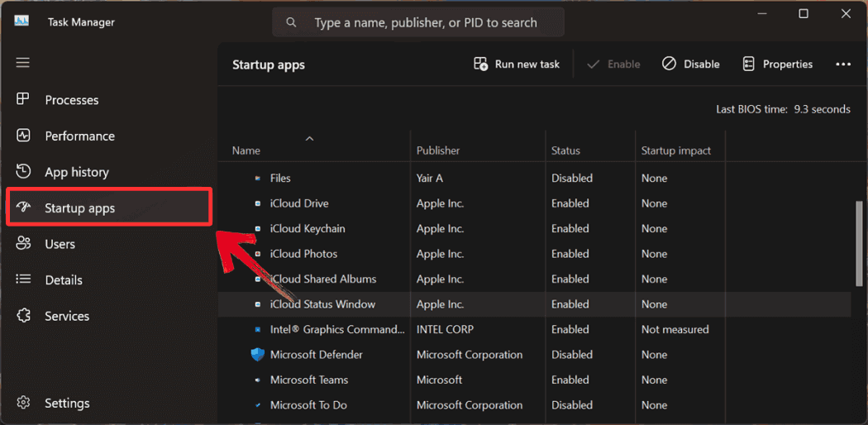Select the Files row name

(x=280, y=179)
